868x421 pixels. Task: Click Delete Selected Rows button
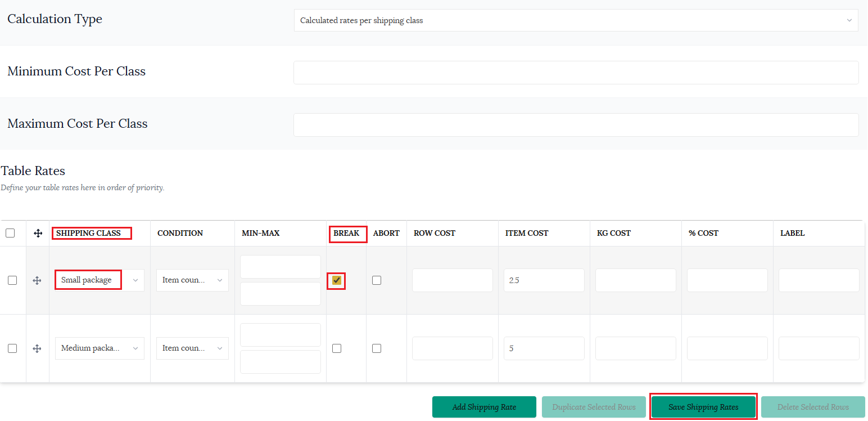(x=813, y=407)
